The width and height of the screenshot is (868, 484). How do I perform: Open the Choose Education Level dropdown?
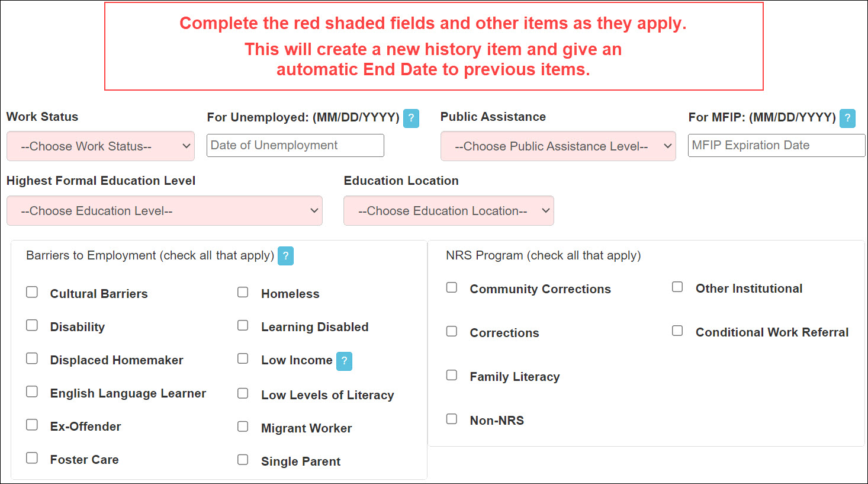pos(164,211)
